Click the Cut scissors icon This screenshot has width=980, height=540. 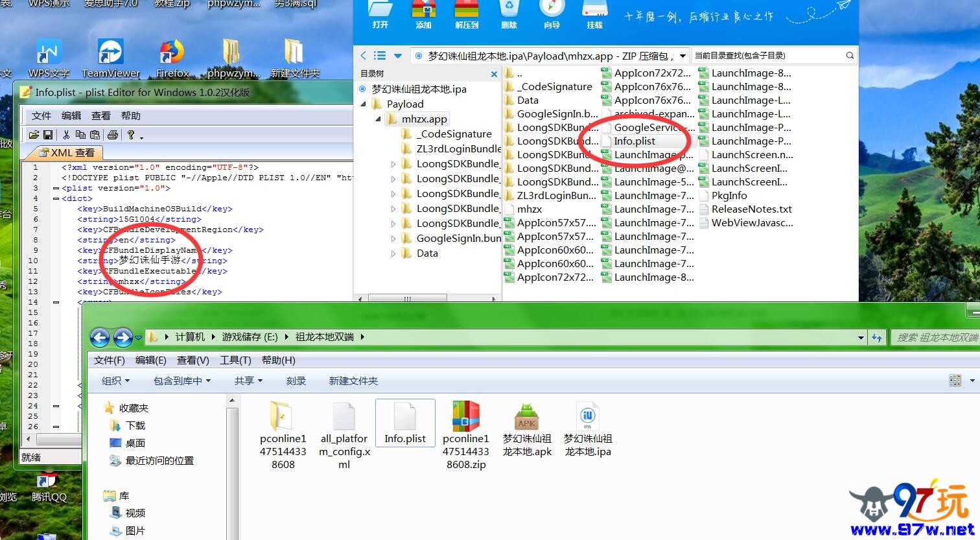pyautogui.click(x=66, y=135)
